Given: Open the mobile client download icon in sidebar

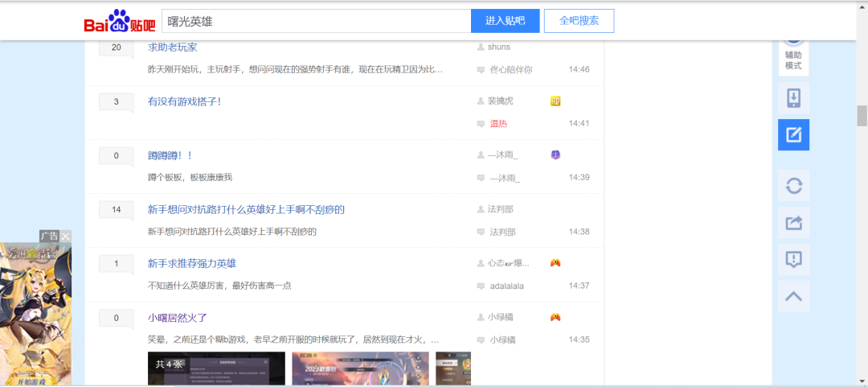Looking at the screenshot, I should 793,98.
